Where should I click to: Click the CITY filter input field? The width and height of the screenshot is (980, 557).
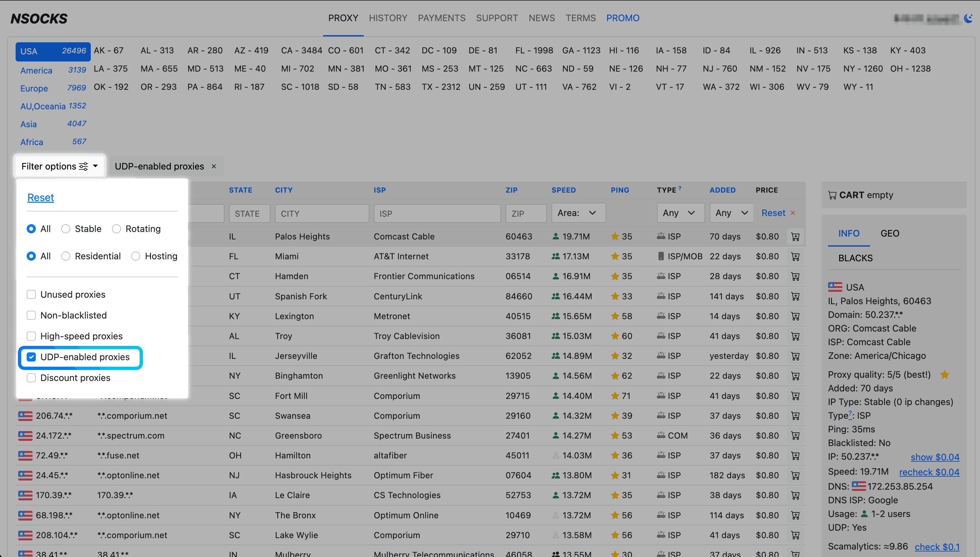coord(321,213)
